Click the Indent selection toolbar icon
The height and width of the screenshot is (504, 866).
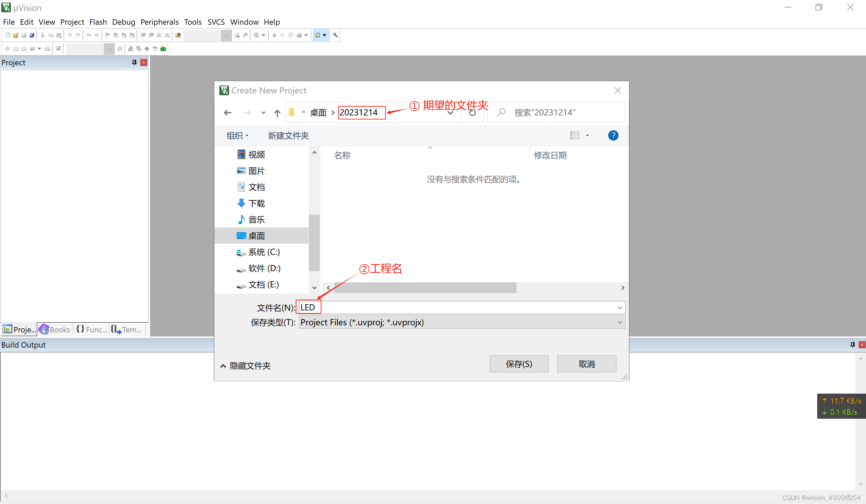point(143,35)
